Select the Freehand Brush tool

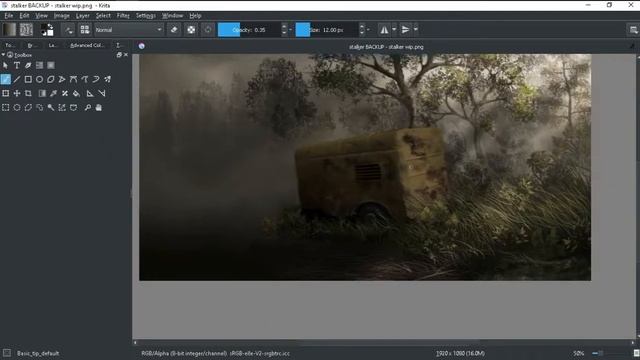pyautogui.click(x=5, y=79)
